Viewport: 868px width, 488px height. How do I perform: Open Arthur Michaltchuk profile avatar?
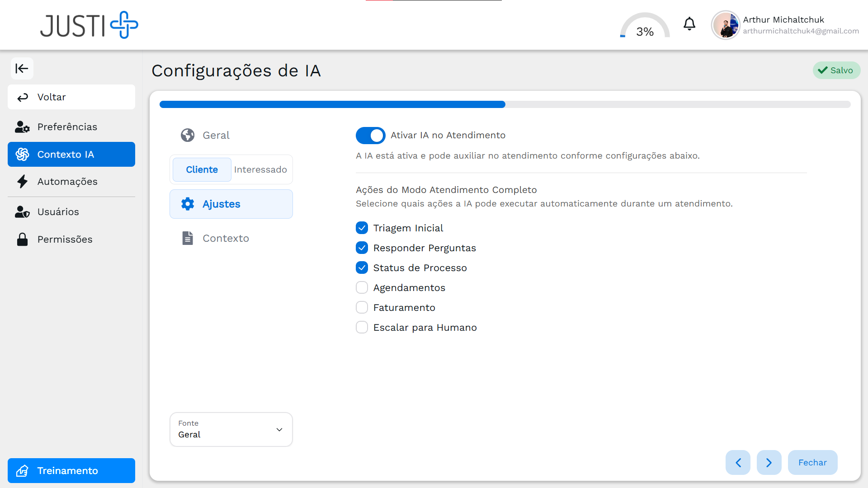coord(725,25)
